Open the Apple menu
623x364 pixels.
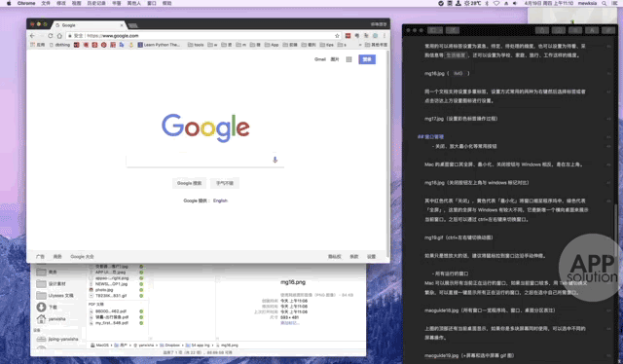click(x=9, y=3)
